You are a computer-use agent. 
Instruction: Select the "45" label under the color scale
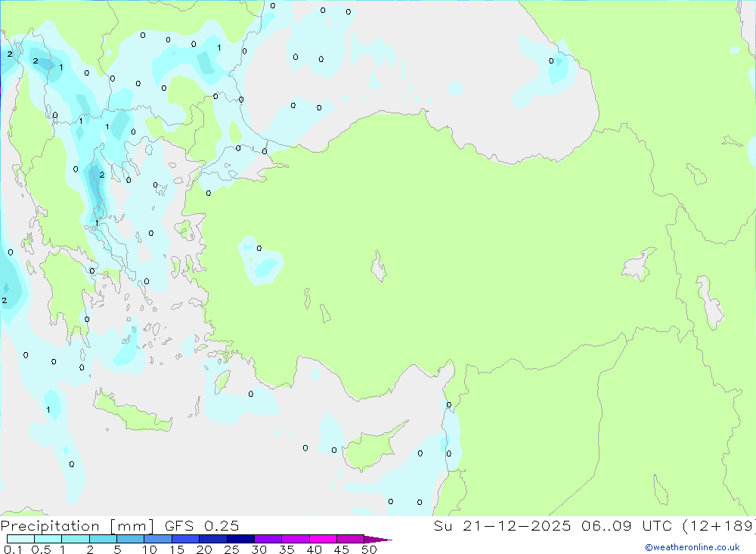[x=342, y=549]
